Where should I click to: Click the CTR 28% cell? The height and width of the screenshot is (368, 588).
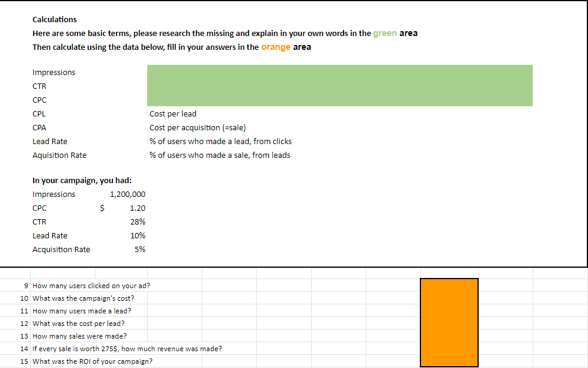(138, 222)
